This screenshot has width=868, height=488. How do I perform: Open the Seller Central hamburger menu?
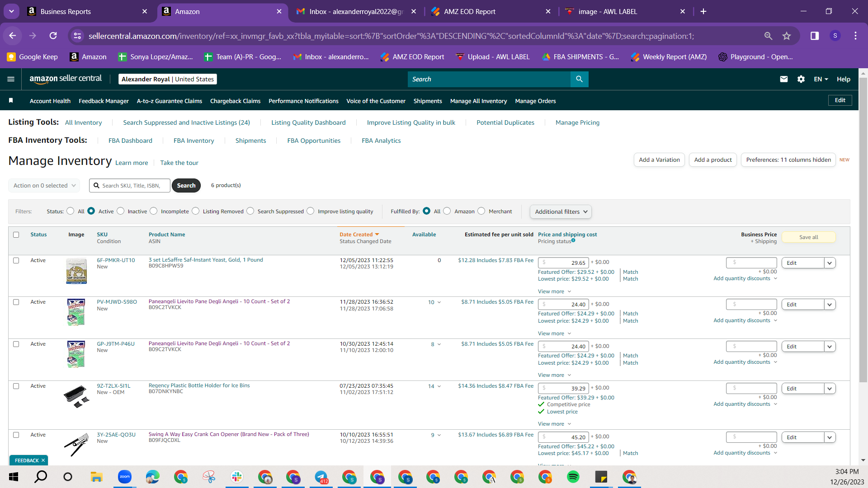[x=11, y=79]
